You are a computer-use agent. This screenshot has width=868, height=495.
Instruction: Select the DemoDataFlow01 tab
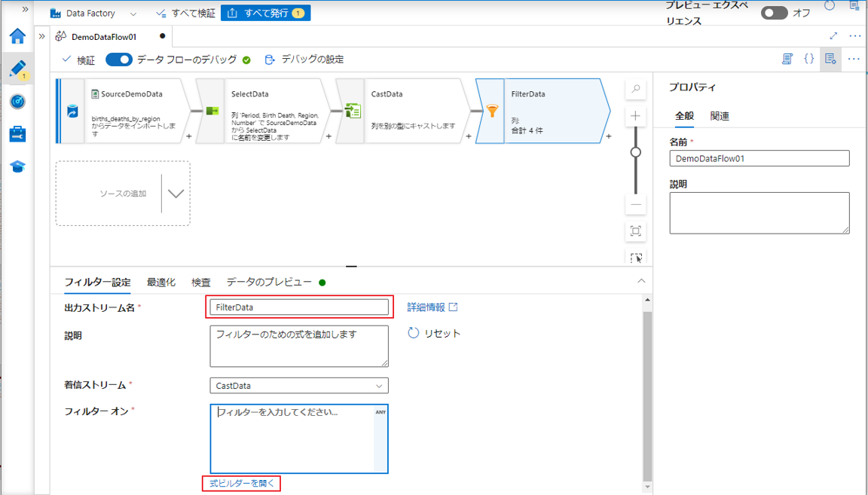coord(103,37)
